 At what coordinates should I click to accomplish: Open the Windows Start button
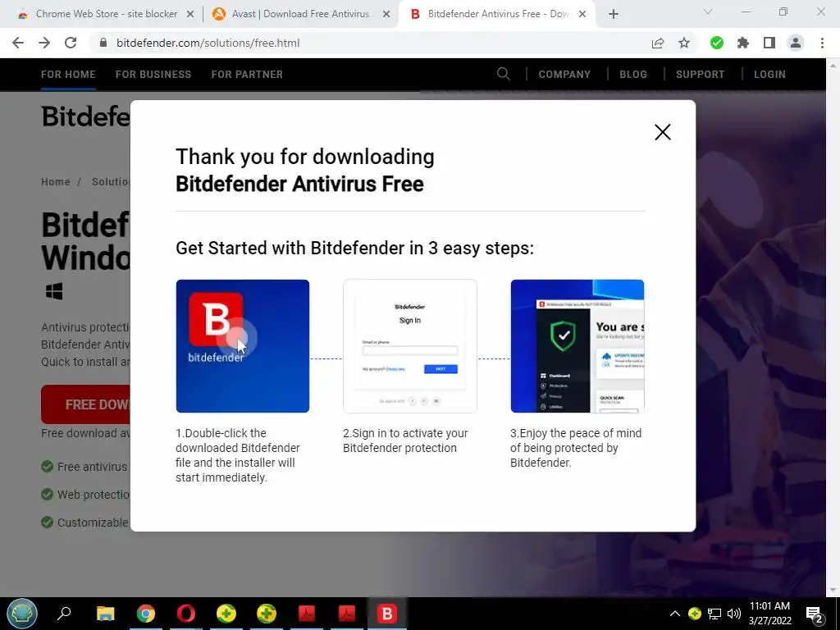click(x=22, y=614)
